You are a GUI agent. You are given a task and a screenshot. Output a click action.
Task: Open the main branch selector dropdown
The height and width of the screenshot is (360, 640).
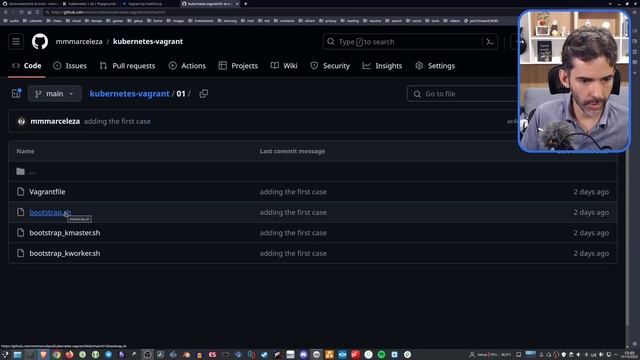pyautogui.click(x=54, y=94)
